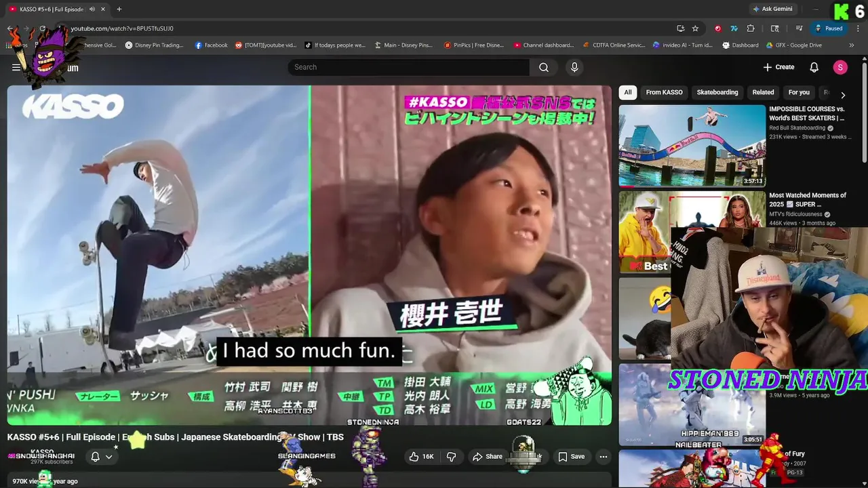
Task: Click the 16K like count
Action: pyautogui.click(x=428, y=457)
